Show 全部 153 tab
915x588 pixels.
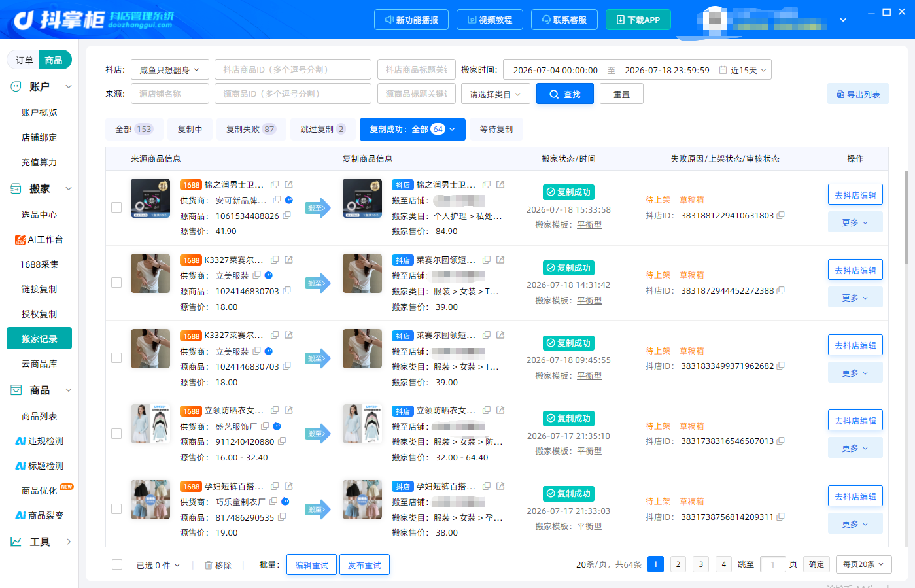133,130
